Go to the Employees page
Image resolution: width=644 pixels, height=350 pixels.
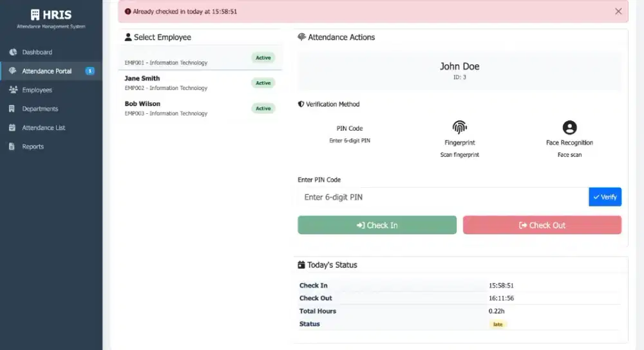tap(51, 90)
